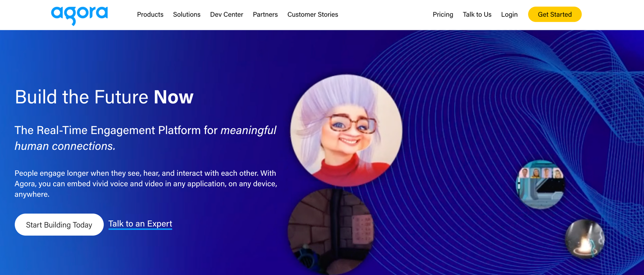
Task: Open the Pricing page
Action: [443, 15]
